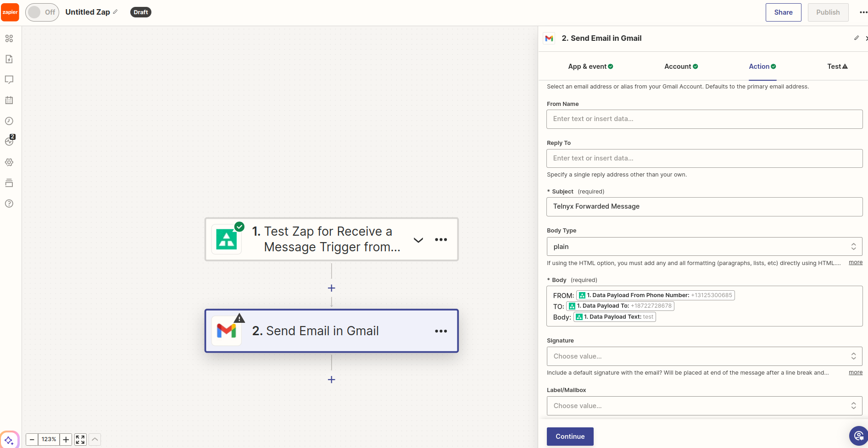
Task: Zoom out the canvas with minus button
Action: coord(32,440)
